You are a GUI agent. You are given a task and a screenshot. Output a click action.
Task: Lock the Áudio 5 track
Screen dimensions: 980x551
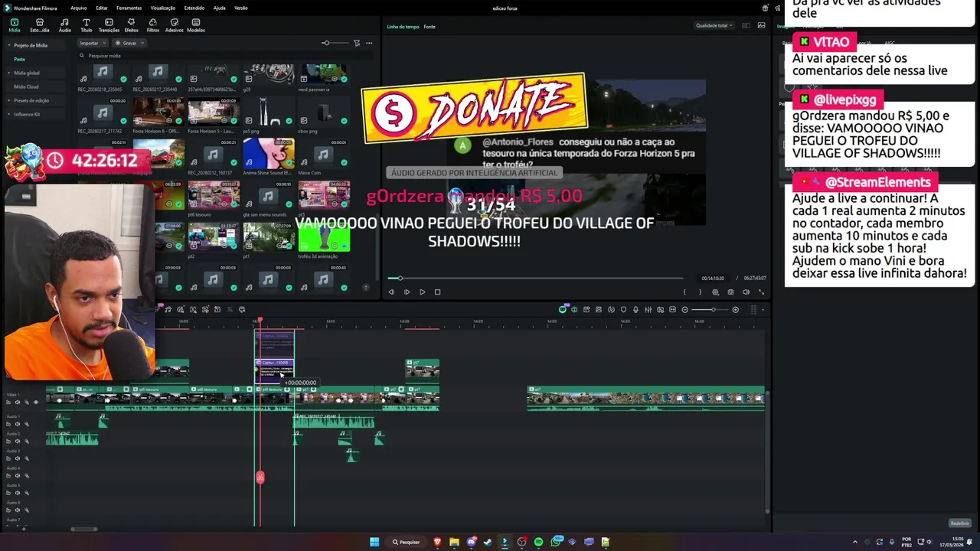click(x=9, y=492)
